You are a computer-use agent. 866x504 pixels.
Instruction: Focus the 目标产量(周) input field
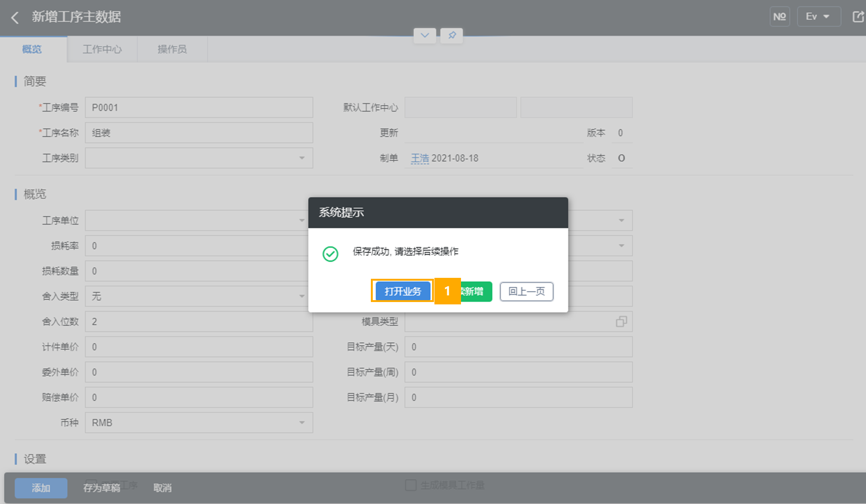pyautogui.click(x=518, y=372)
